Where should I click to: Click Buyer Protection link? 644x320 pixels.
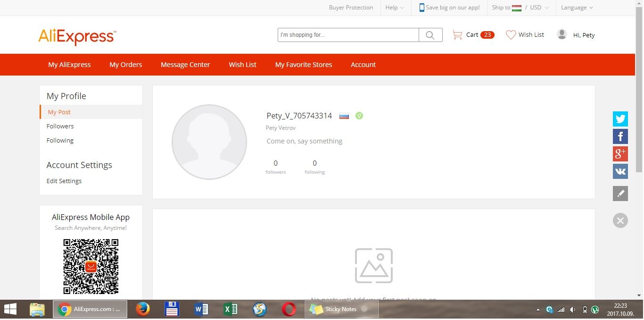[351, 8]
